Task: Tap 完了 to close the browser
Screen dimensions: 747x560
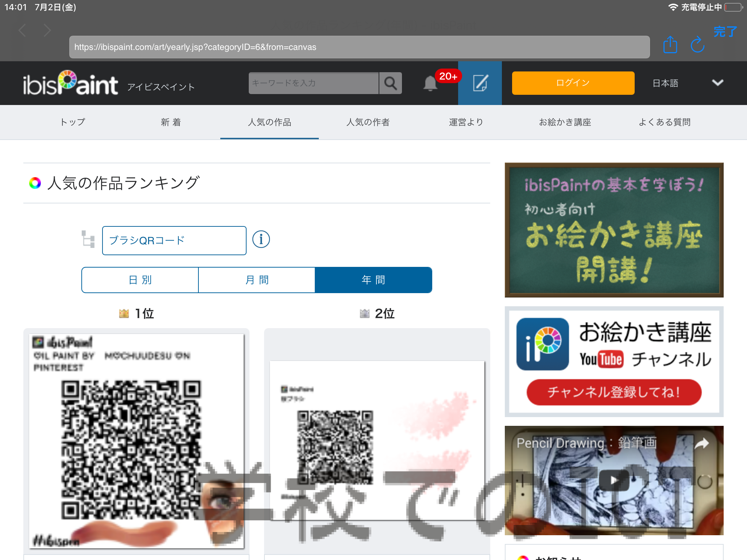Action: 725,31
